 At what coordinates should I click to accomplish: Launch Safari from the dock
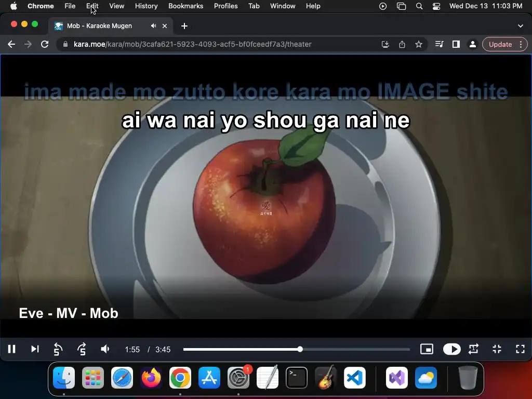click(x=122, y=378)
